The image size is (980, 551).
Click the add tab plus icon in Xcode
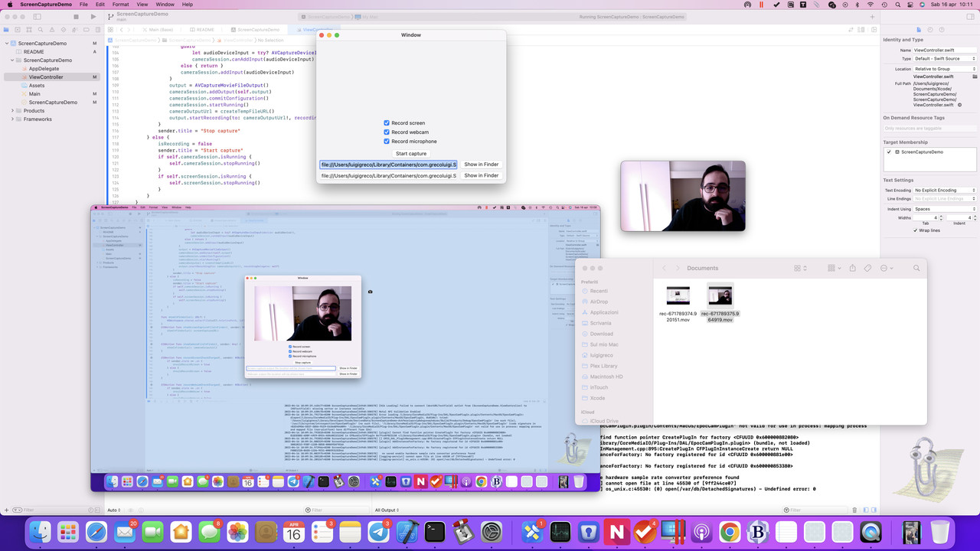[872, 16]
